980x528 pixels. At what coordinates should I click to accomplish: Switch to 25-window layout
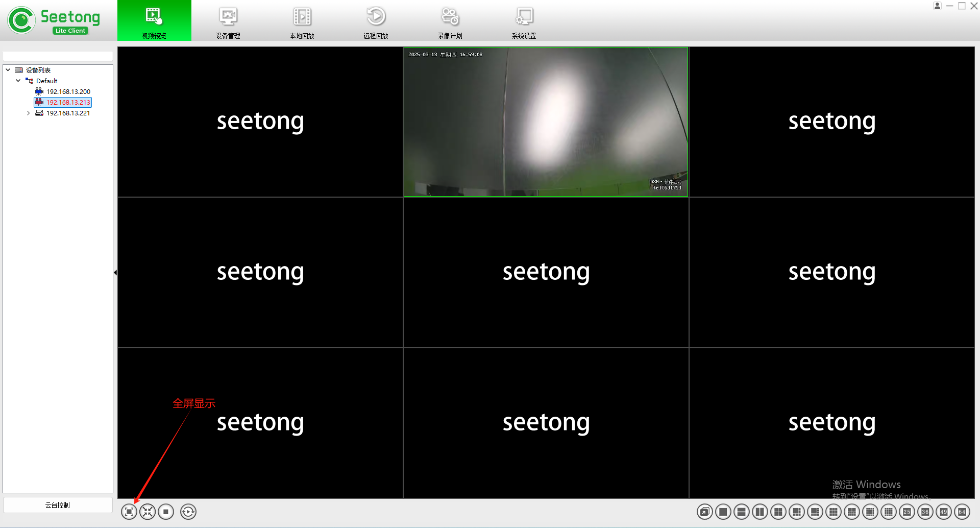[x=907, y=512]
